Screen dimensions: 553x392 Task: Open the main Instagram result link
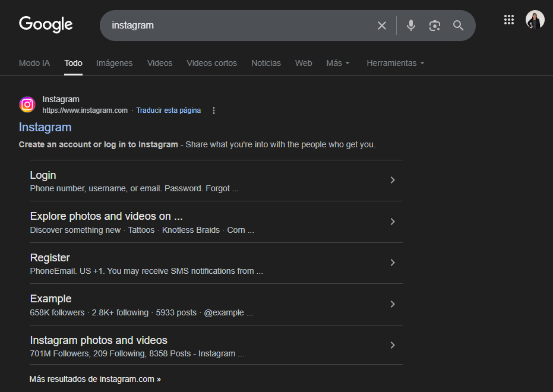pos(45,127)
